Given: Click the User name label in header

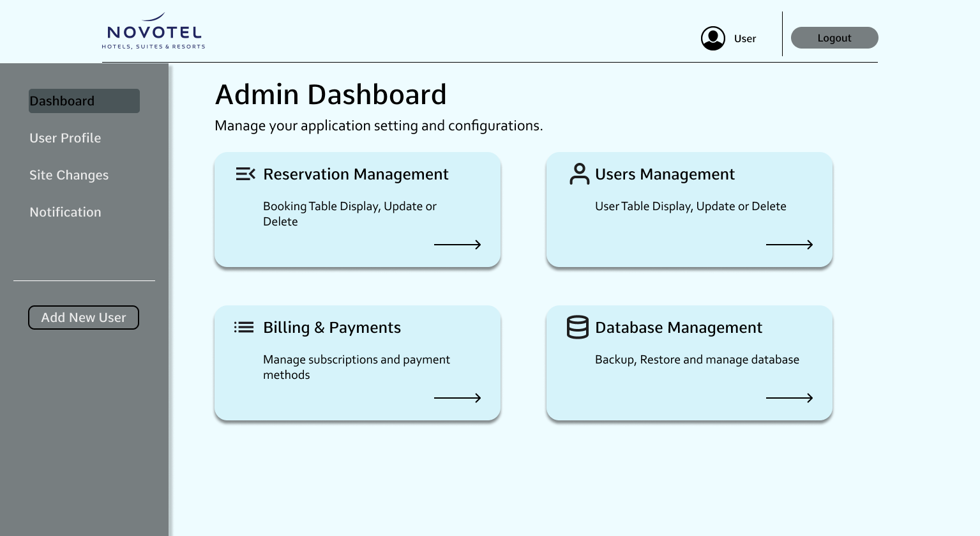Looking at the screenshot, I should pyautogui.click(x=745, y=38).
